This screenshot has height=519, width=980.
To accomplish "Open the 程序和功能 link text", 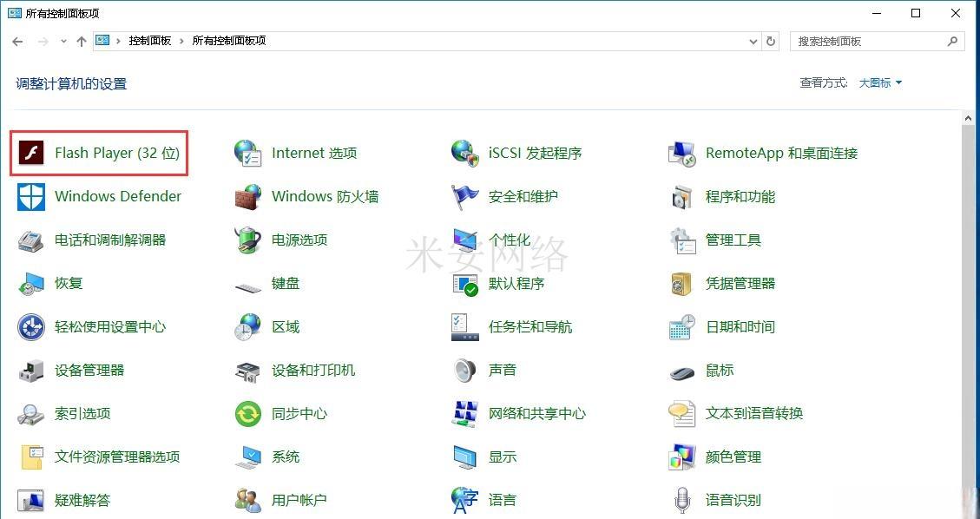I will coord(740,197).
